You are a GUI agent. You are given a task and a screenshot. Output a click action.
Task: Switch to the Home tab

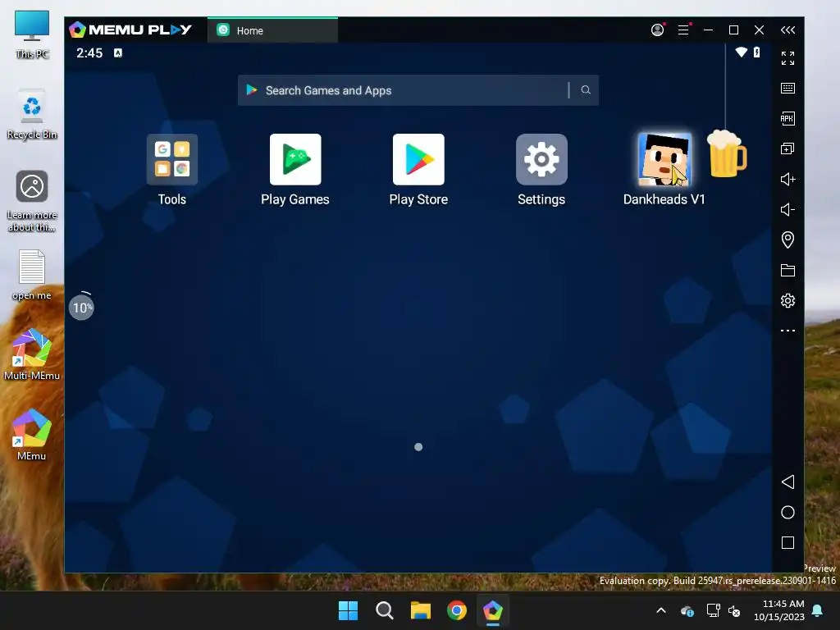click(272, 30)
